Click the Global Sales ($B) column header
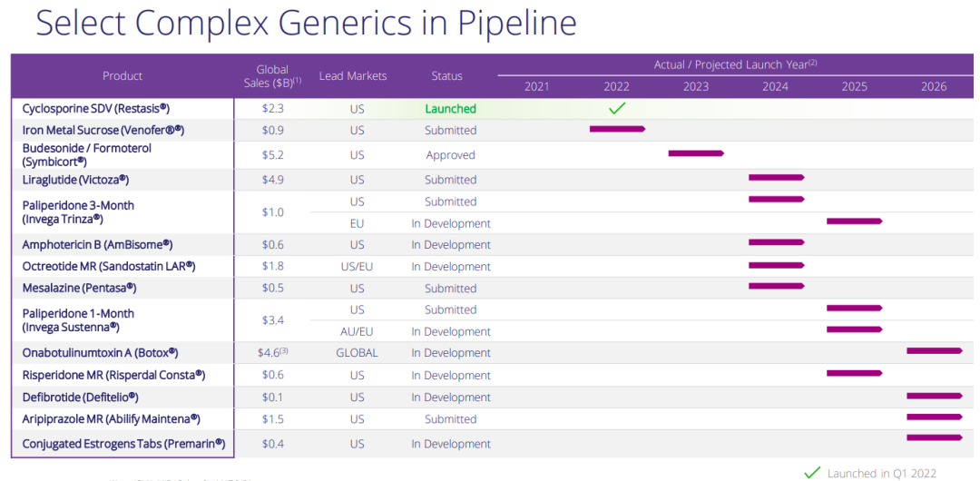 272,75
